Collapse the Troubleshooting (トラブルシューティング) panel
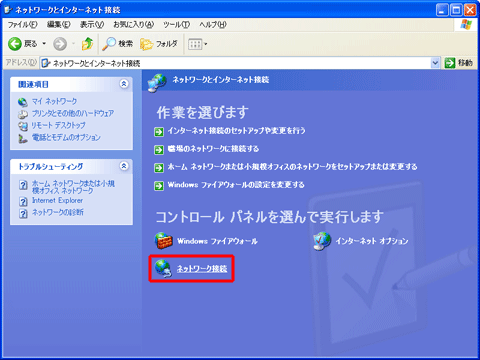 (x=124, y=166)
